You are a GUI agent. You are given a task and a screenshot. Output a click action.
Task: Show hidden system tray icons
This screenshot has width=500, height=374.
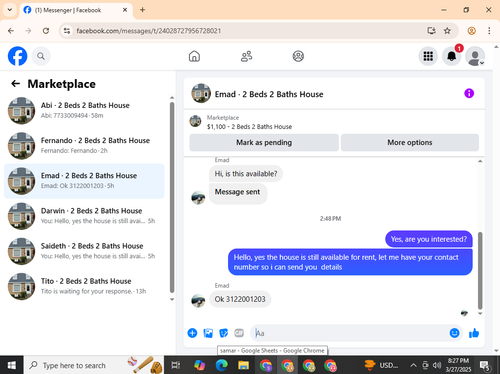pos(413,365)
